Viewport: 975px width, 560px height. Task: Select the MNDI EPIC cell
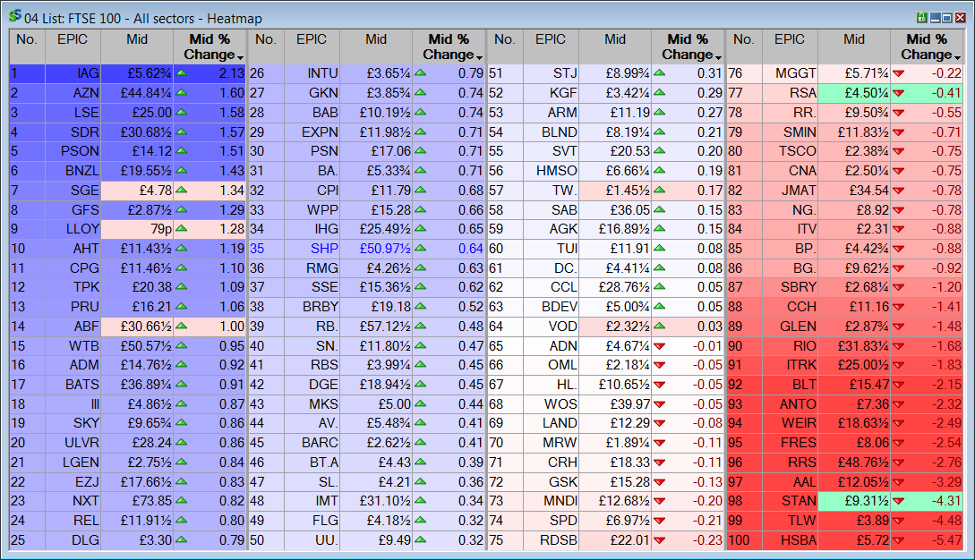pos(551,501)
